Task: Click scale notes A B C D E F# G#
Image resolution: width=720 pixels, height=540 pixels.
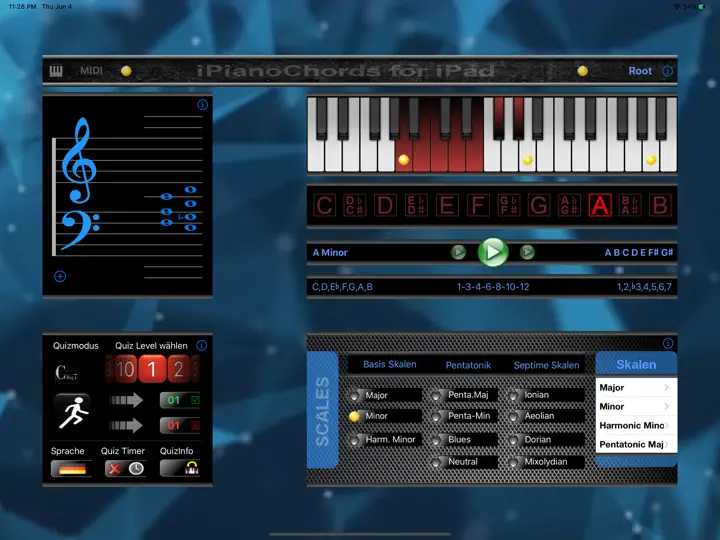Action: tap(639, 252)
